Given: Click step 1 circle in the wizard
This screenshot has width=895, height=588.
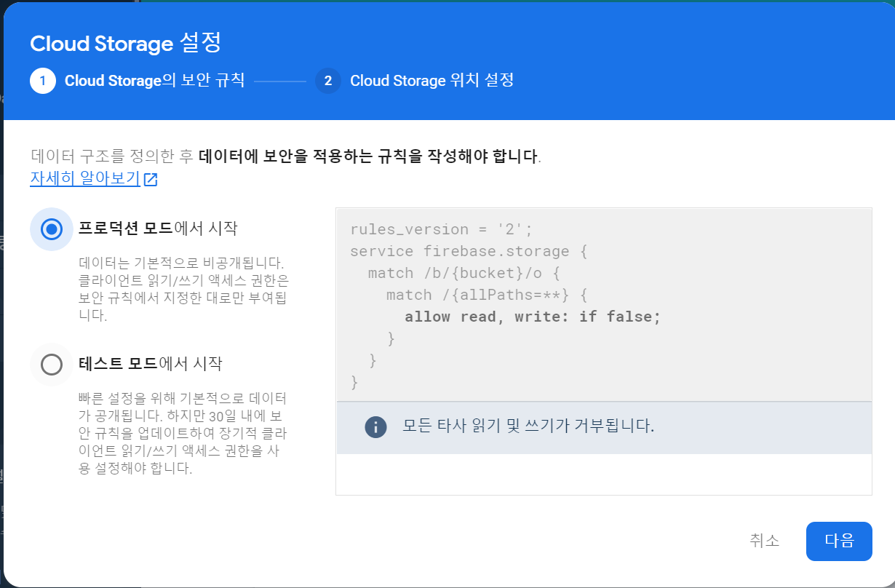Looking at the screenshot, I should 43,81.
